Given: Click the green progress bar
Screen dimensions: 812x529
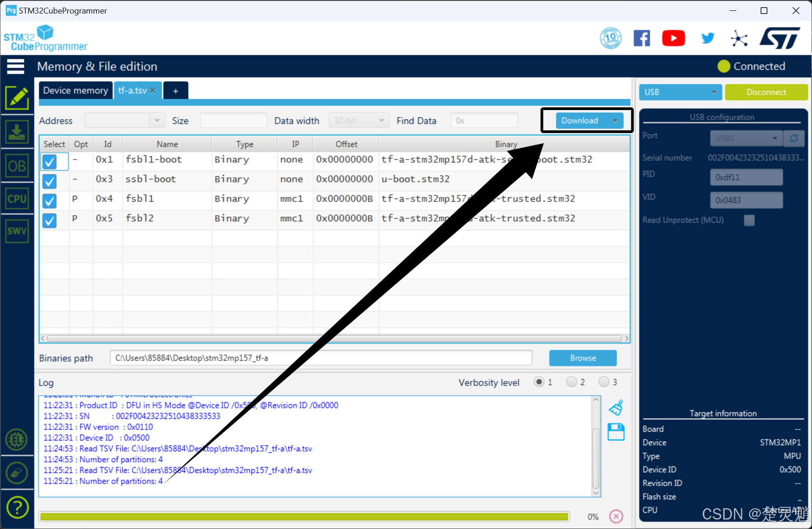Looking at the screenshot, I should 304,517.
